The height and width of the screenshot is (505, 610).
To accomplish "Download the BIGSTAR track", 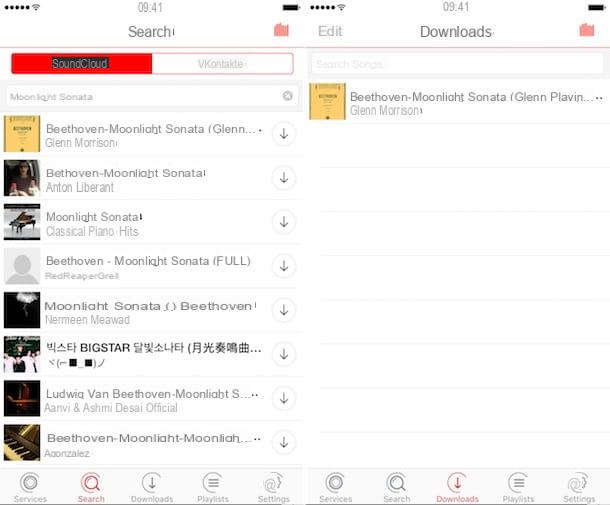I will pos(284,354).
